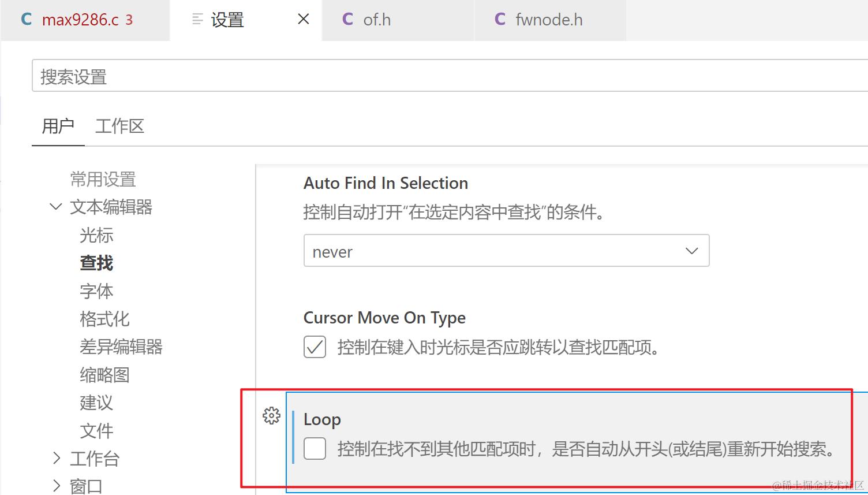This screenshot has width=868, height=495.
Task: Collapse the 文本编辑器 tree section
Action: click(x=56, y=207)
